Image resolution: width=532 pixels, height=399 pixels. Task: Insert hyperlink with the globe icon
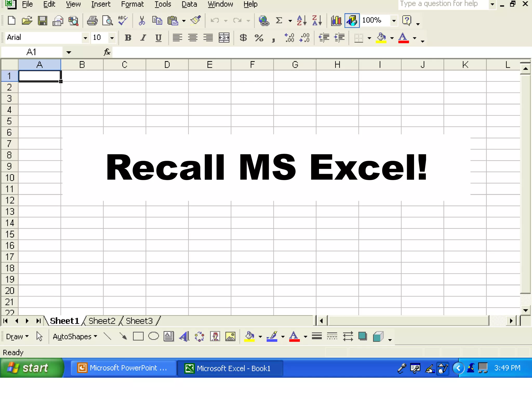264,21
